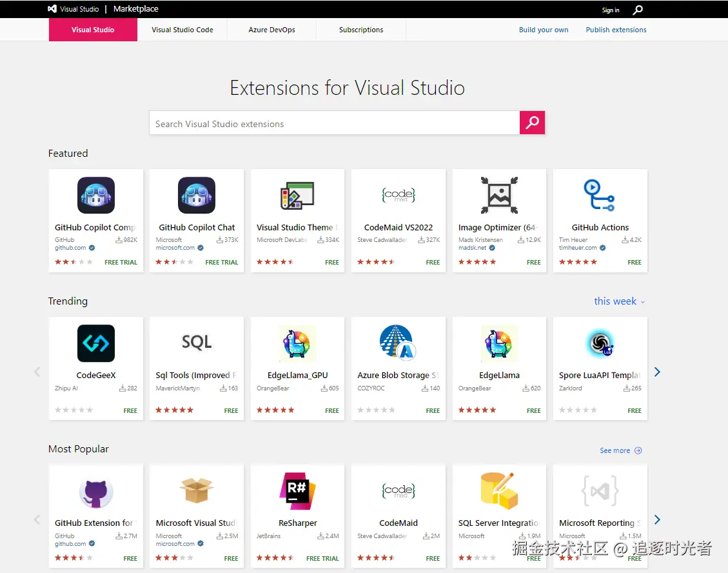Click verified badge next to timheuer.com

point(603,248)
